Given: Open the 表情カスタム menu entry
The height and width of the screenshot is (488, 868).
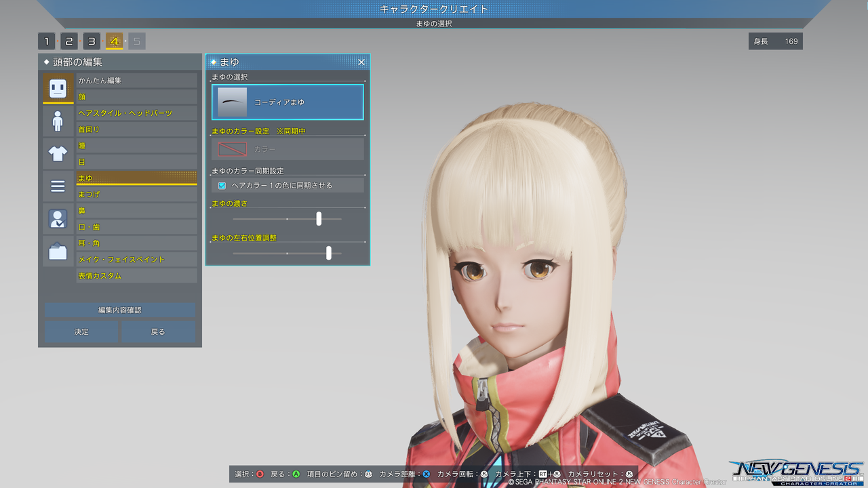Looking at the screenshot, I should click(137, 276).
